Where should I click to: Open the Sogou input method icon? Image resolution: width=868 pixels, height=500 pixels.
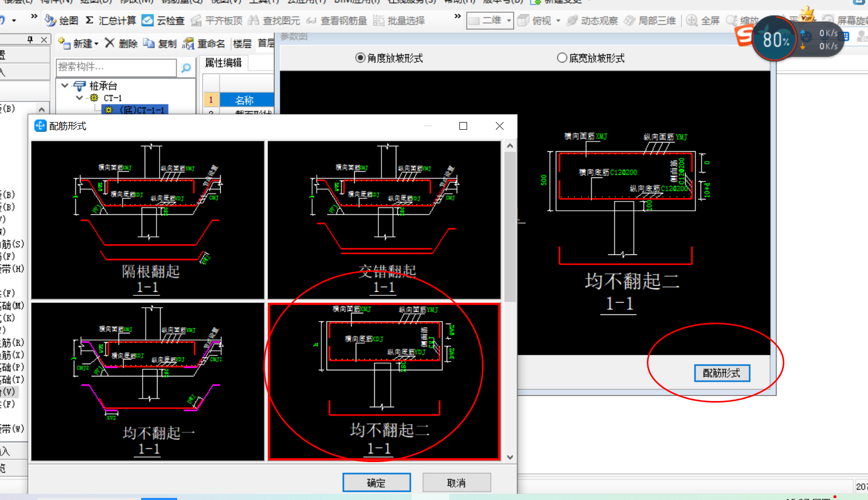[x=743, y=36]
